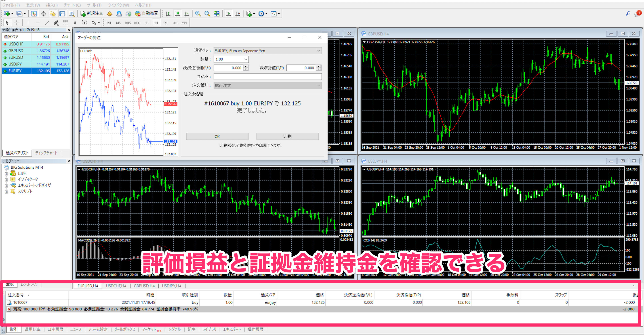Toggle the Navigator panel star-folder icon
The width and height of the screenshot is (644, 335).
pos(53,13)
